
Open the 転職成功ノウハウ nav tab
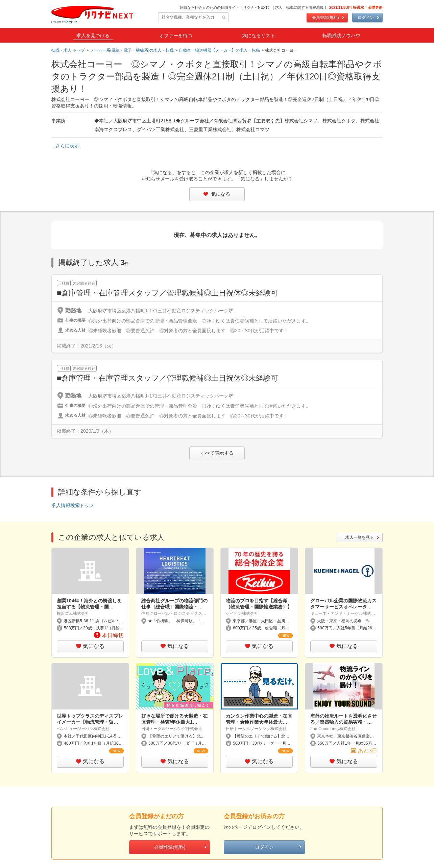point(341,35)
